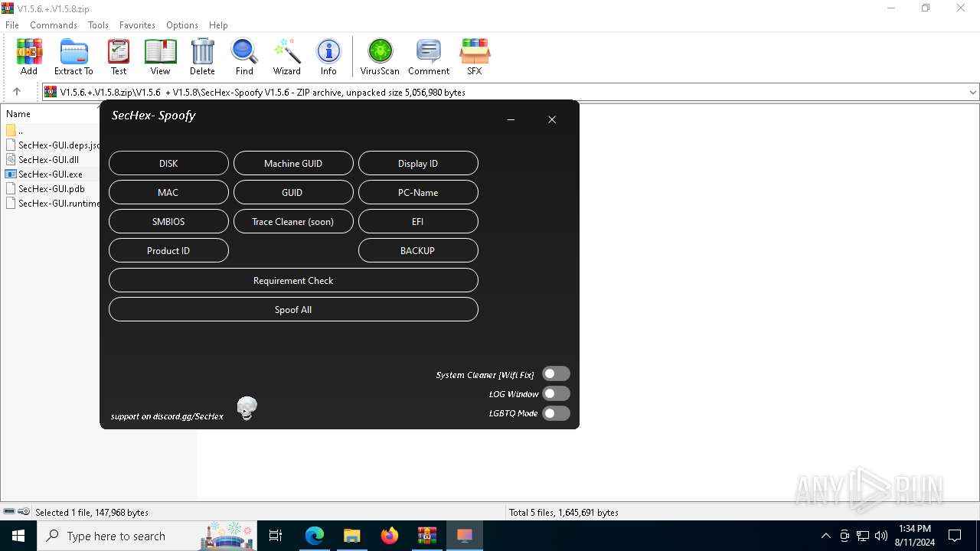The image size is (980, 551).
Task: Click the BACKUP button
Action: click(418, 250)
